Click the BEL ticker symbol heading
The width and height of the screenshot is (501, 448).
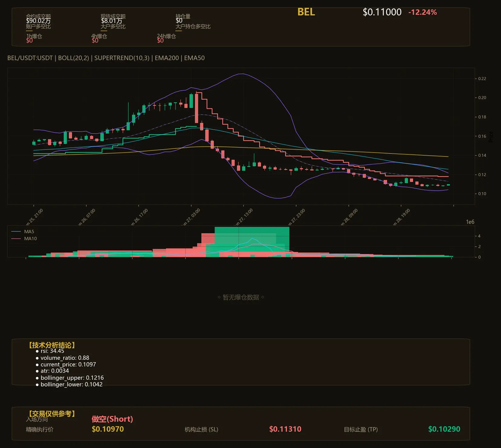point(306,12)
